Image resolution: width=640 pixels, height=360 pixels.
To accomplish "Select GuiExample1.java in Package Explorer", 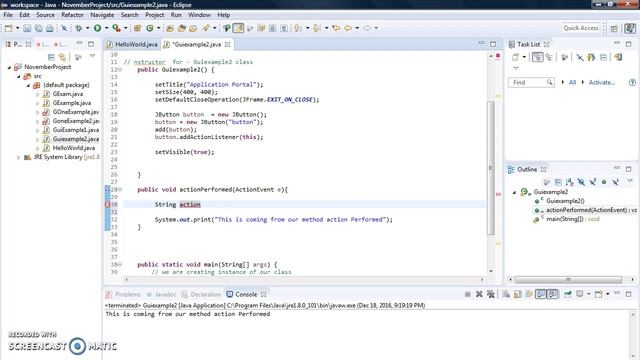I will (76, 130).
